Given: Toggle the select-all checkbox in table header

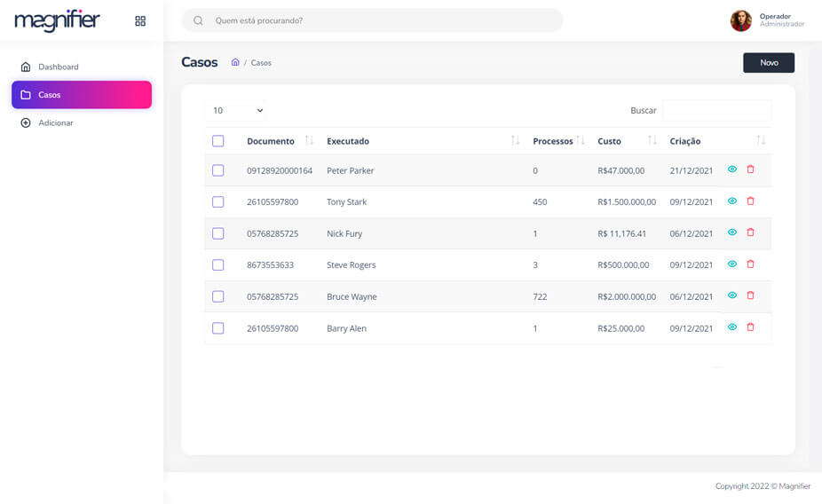Looking at the screenshot, I should click(218, 141).
